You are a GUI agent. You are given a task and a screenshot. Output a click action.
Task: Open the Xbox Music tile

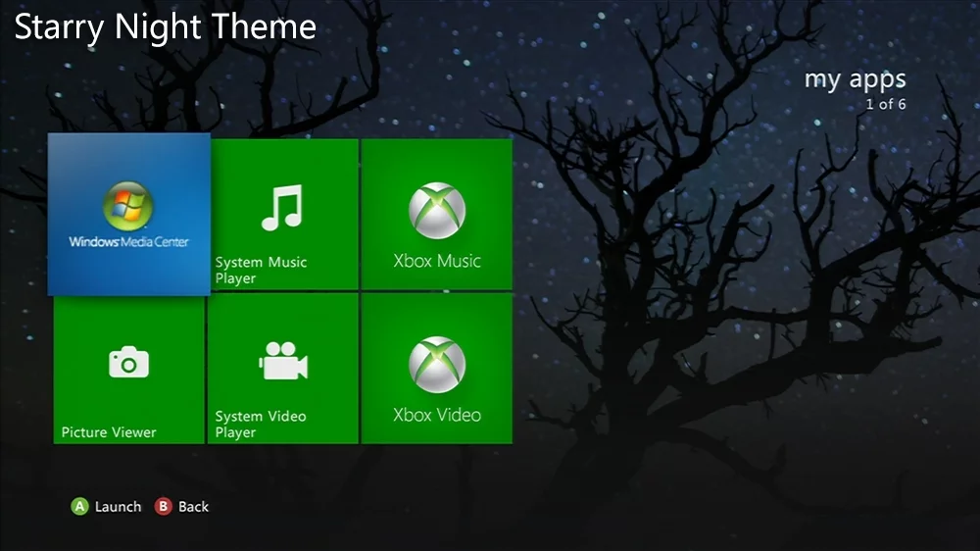(x=437, y=214)
